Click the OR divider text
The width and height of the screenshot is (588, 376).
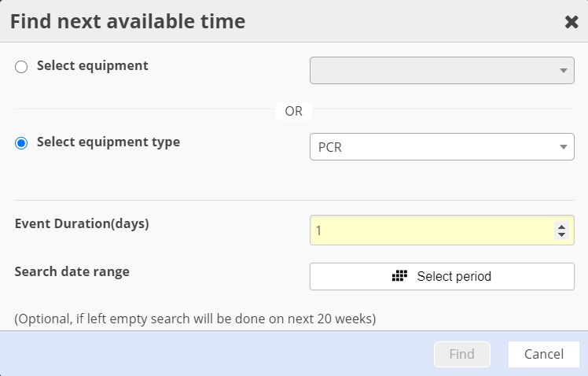tap(294, 111)
